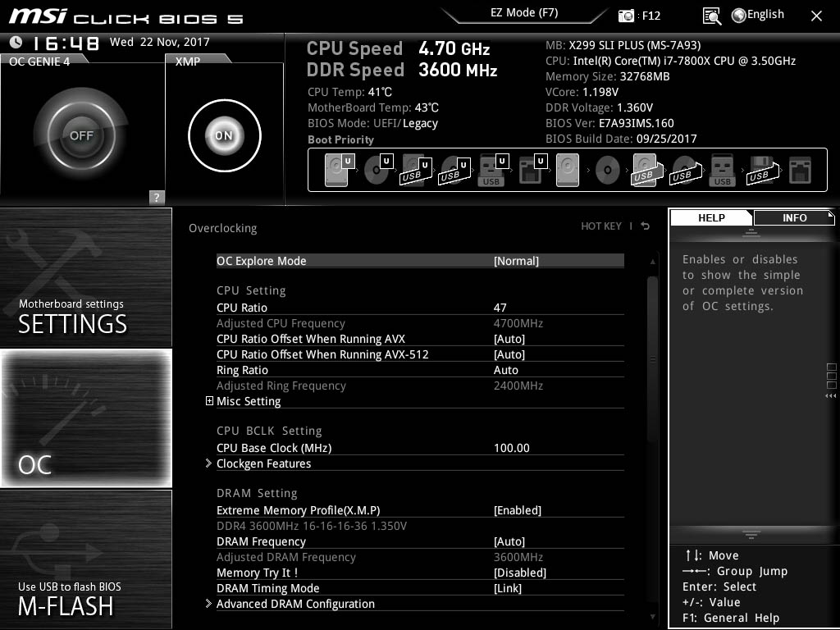The width and height of the screenshot is (840, 630).
Task: Select the first hard disk boot priority icon
Action: [336, 170]
